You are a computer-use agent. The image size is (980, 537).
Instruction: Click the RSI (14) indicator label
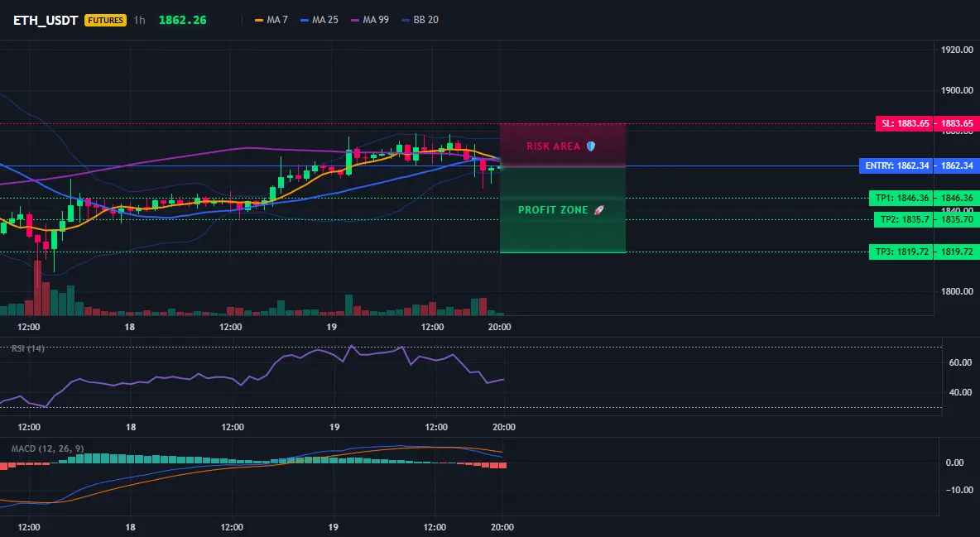[x=28, y=348]
